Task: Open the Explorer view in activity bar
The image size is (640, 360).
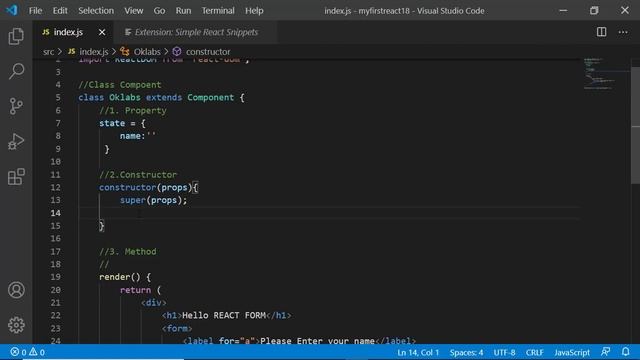Action: coord(16,36)
